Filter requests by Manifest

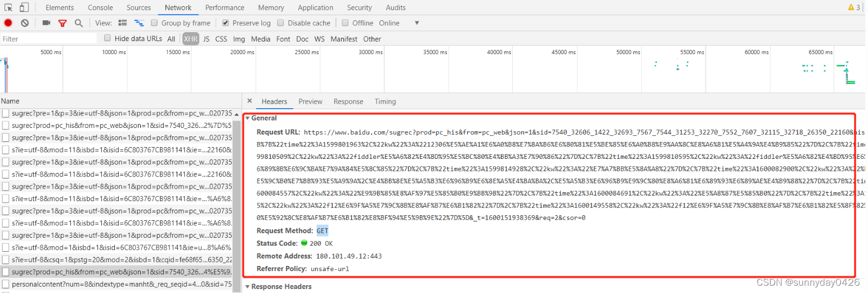point(344,39)
